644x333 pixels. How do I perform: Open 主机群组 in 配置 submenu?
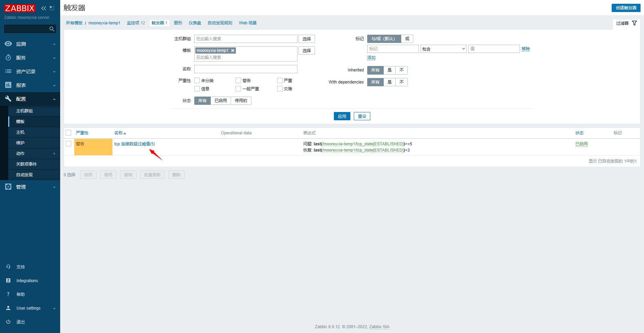click(x=34, y=111)
